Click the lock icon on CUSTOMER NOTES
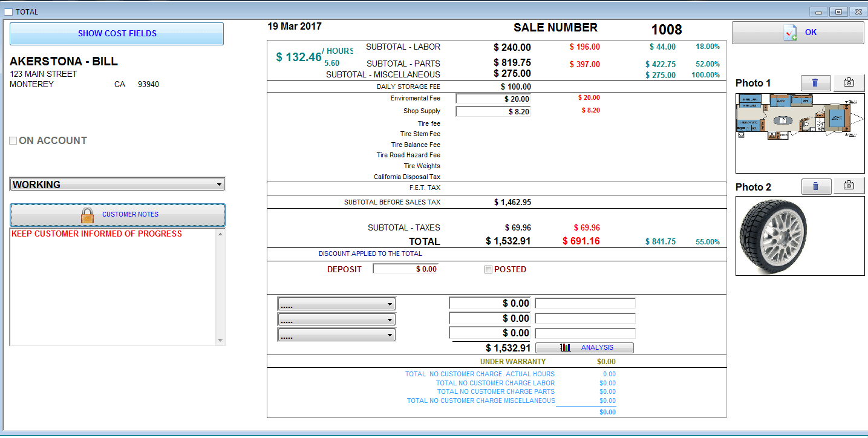 87,215
